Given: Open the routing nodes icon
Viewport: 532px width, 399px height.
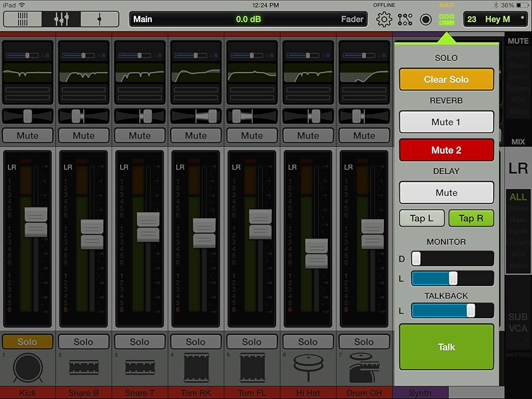Looking at the screenshot, I should pos(405,19).
